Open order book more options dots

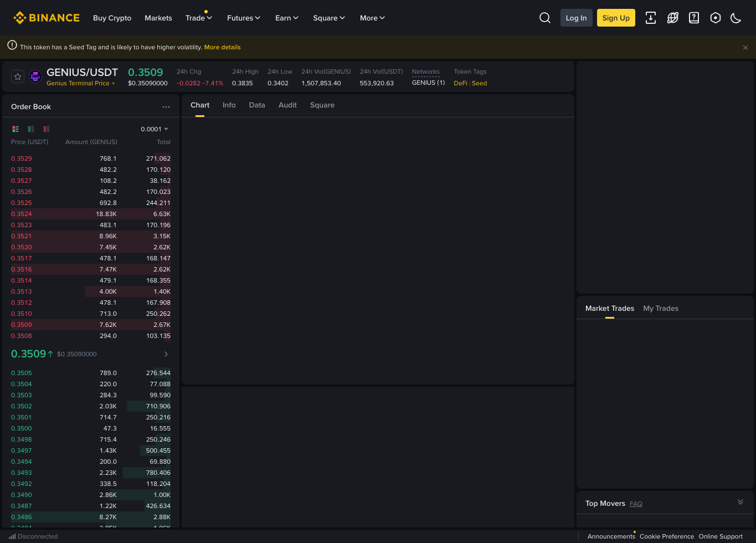tap(166, 107)
